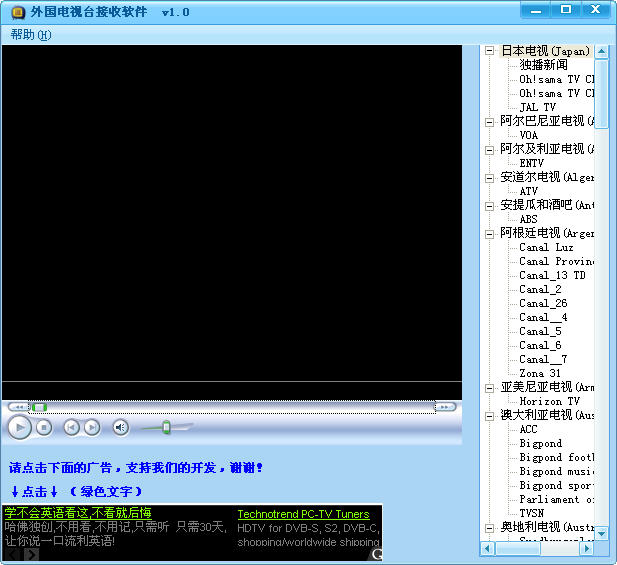Open the 帮助(H) menu
Screen dimensions: 617x565
(x=31, y=35)
